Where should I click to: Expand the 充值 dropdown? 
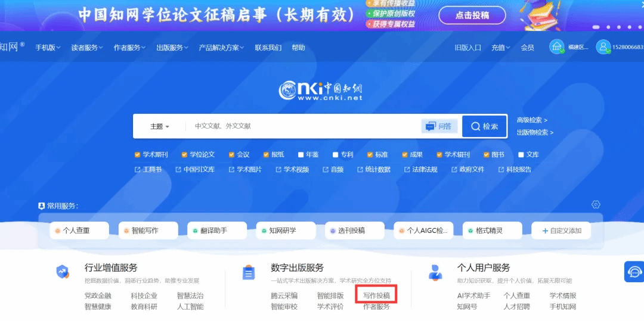click(x=501, y=48)
